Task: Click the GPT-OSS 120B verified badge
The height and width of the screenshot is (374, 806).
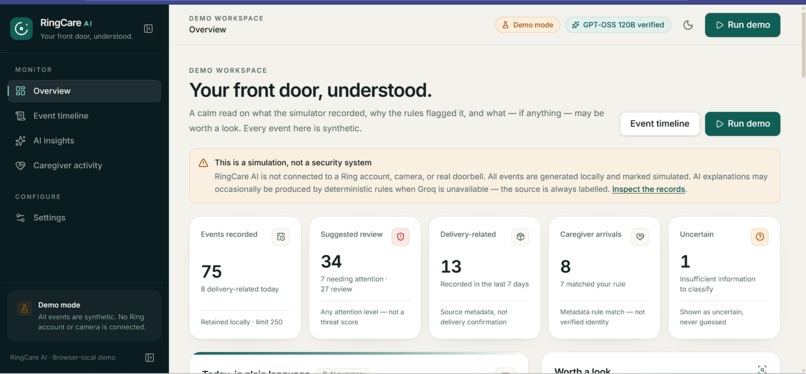Action: pos(618,25)
